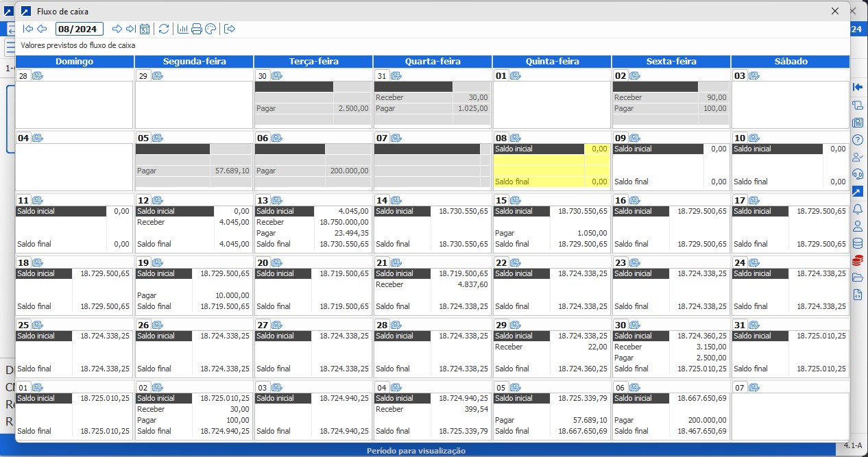
Task: Open the folder icon in sidebar
Action: point(857,277)
